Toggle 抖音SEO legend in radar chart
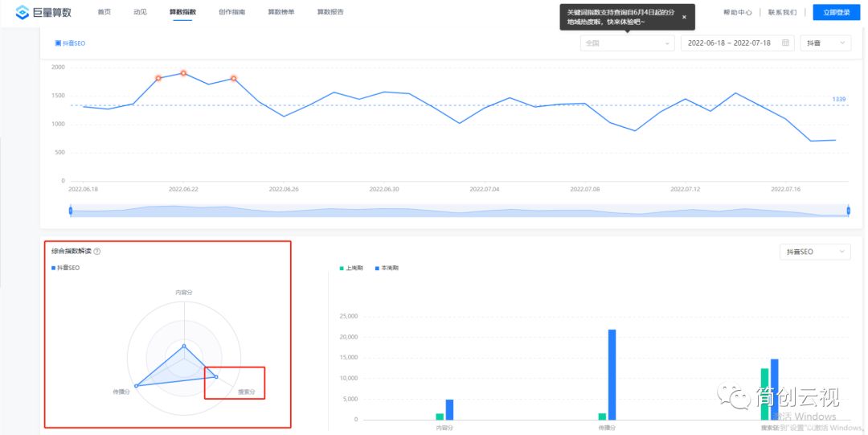 [x=66, y=268]
